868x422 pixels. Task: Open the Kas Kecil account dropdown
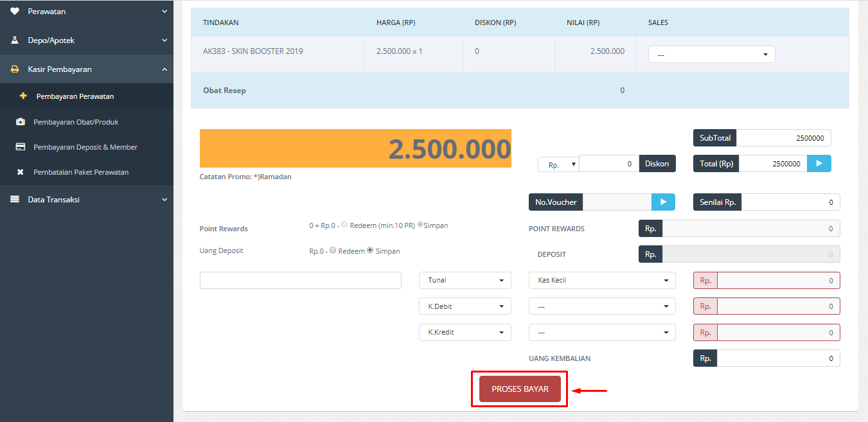601,281
